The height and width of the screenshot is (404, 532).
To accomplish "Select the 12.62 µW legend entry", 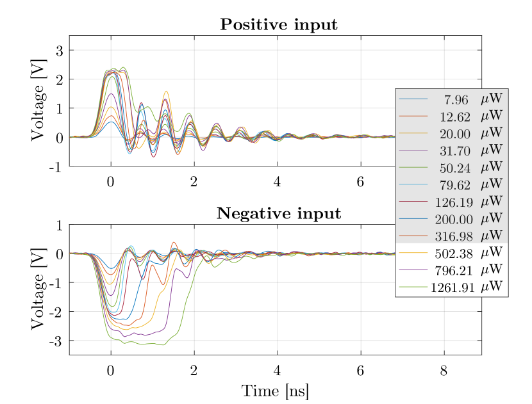I will point(451,117).
